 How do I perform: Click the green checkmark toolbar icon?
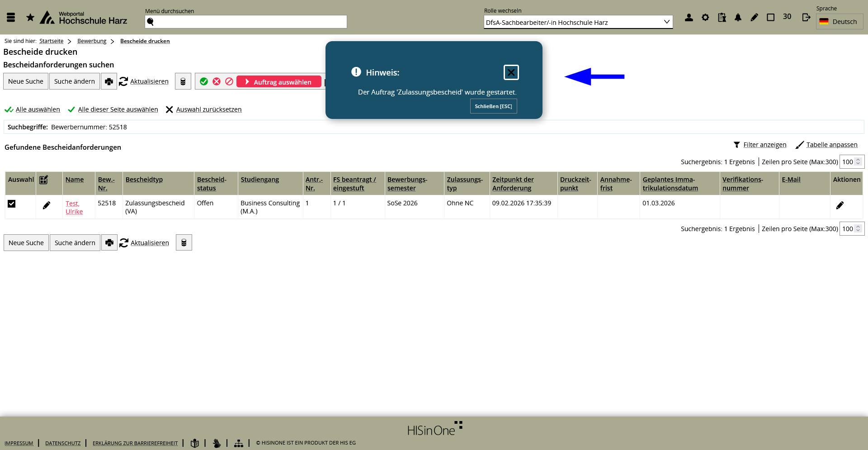[x=204, y=81]
